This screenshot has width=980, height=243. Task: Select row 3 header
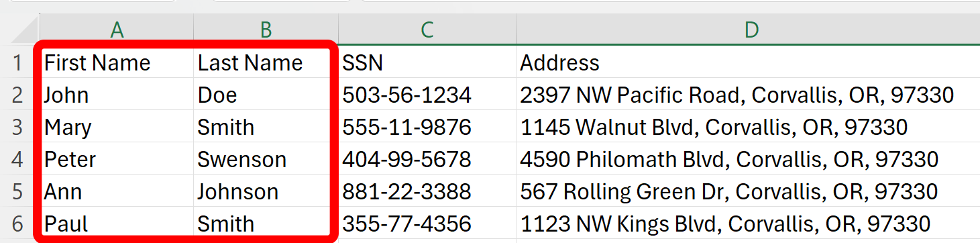tap(19, 127)
